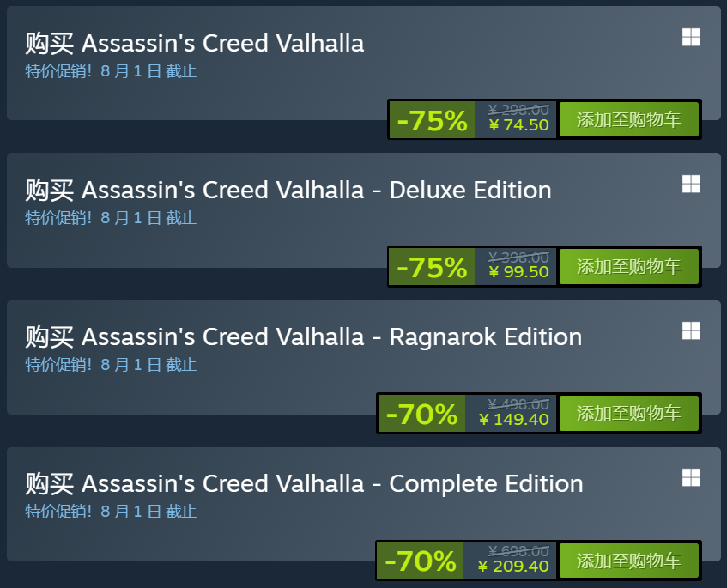This screenshot has width=727, height=588.
Task: Open the Deluxe Edition purchase title
Action: [288, 190]
